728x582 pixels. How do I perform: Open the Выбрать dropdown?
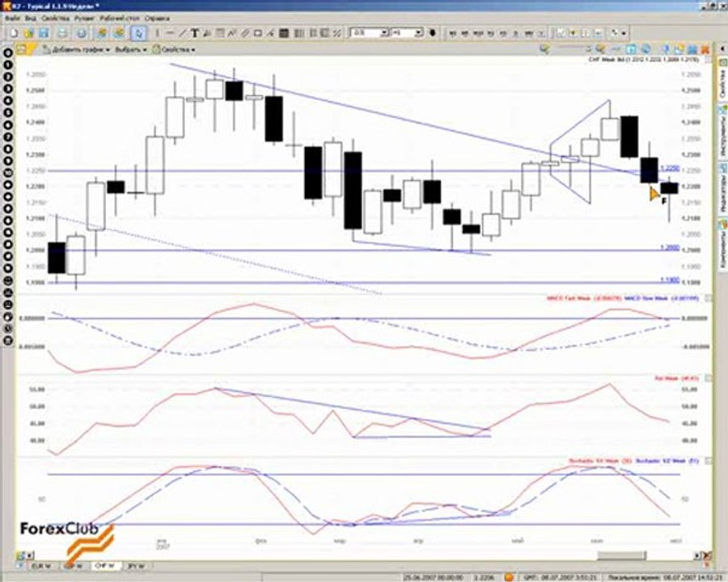point(130,49)
